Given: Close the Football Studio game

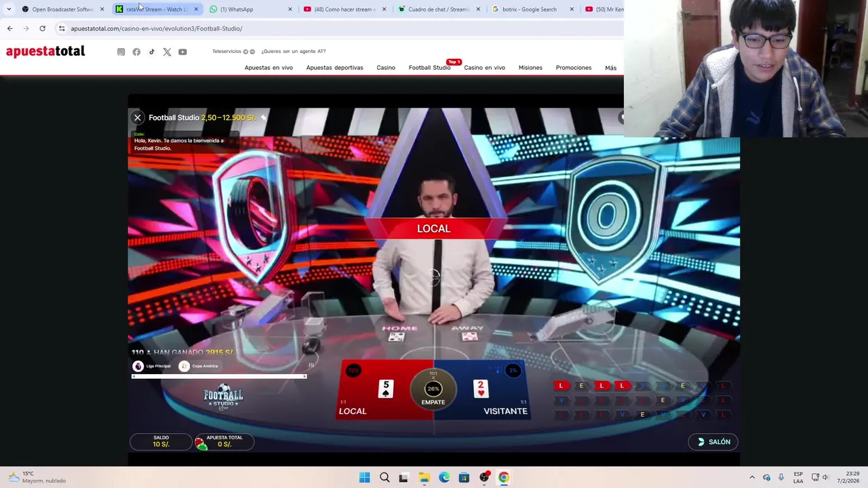Looking at the screenshot, I should click(x=138, y=117).
